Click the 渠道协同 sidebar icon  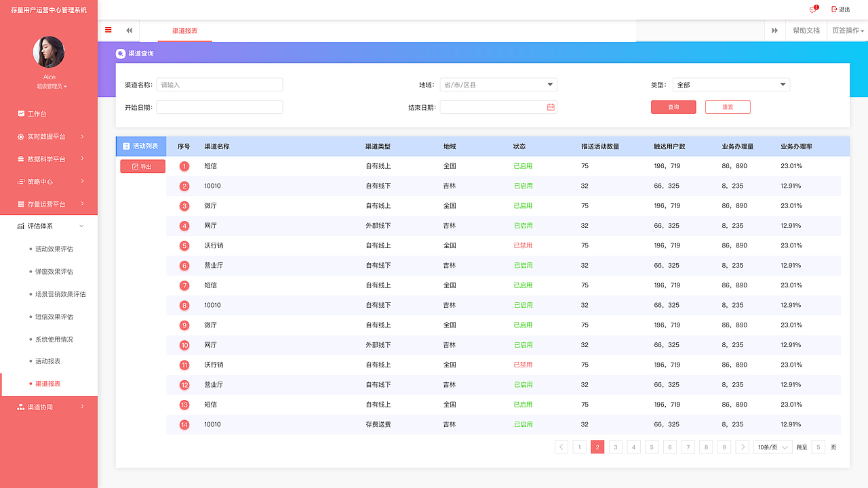(x=21, y=407)
